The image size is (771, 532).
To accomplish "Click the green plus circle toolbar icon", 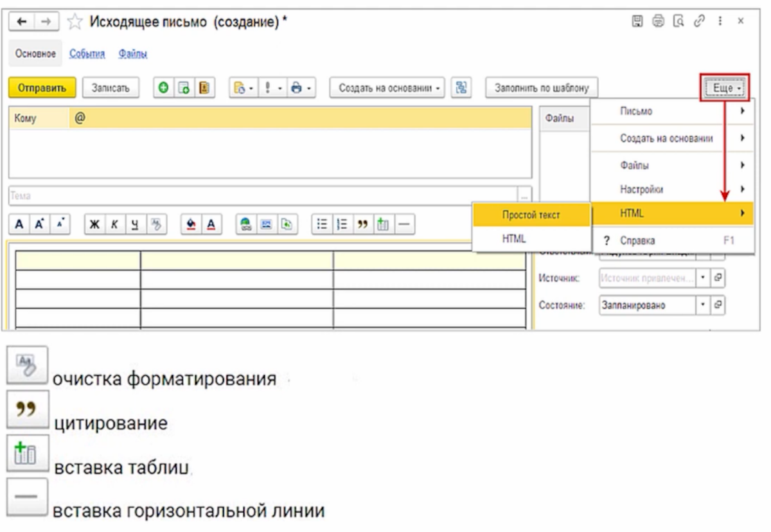I will point(164,88).
